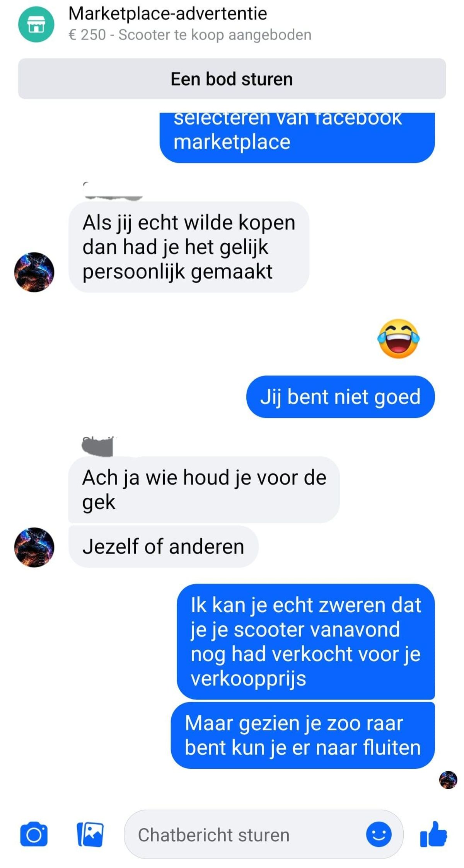Send a thumbs-up like

pyautogui.click(x=433, y=834)
